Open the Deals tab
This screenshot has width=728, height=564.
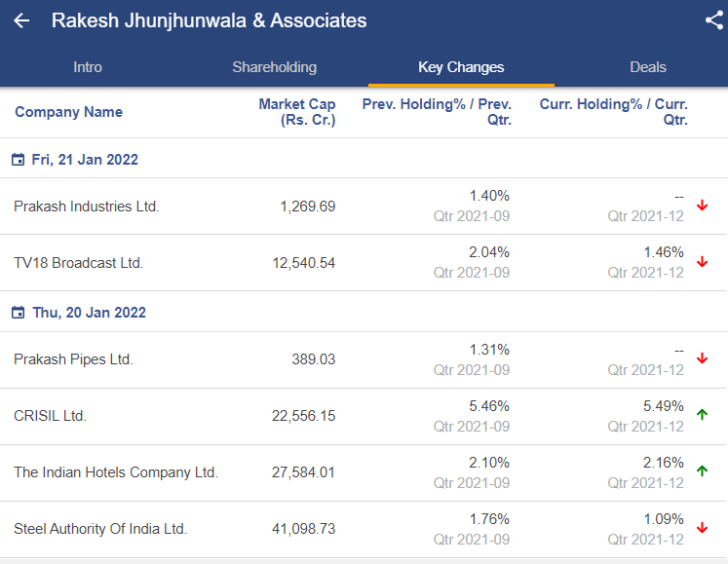648,67
